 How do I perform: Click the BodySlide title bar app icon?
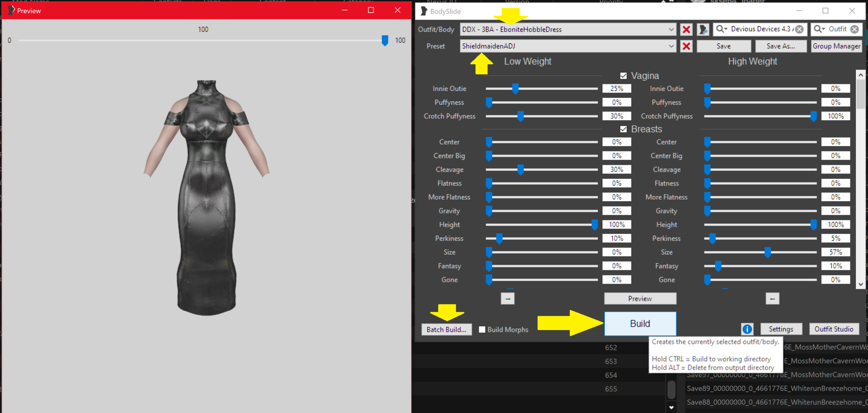[424, 11]
